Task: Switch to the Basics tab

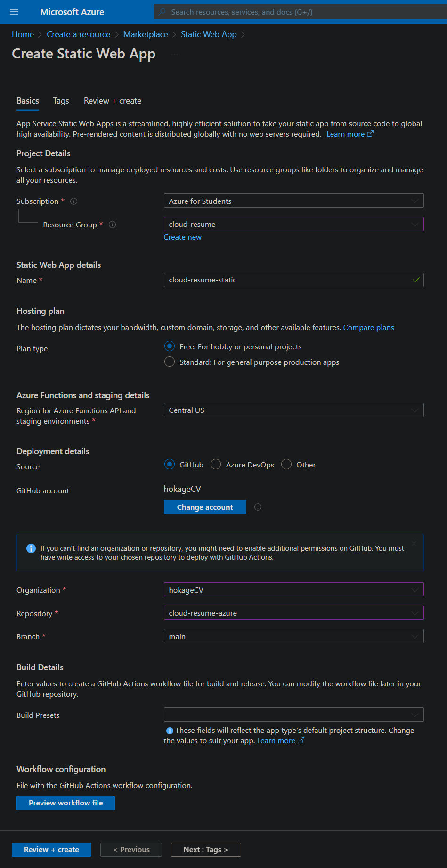Action: pyautogui.click(x=28, y=101)
